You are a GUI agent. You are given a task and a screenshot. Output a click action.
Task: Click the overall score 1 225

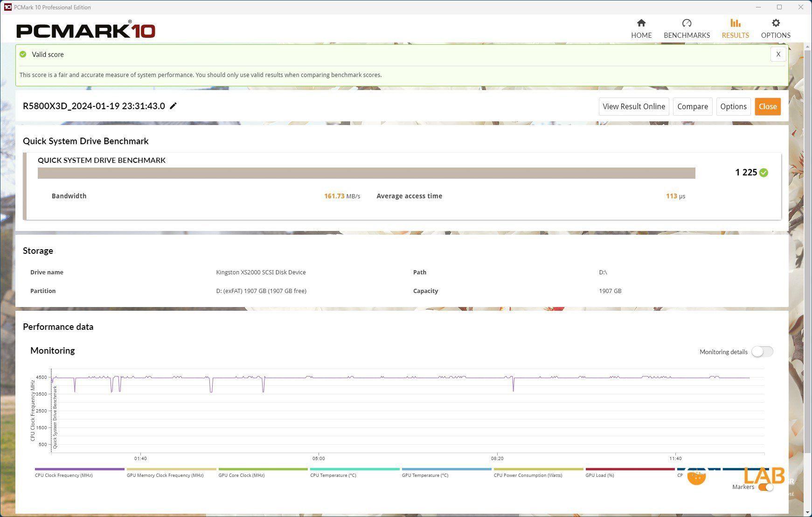point(746,173)
